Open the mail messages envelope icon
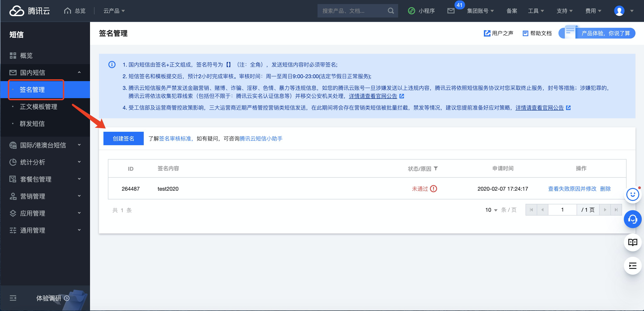The width and height of the screenshot is (644, 311). [451, 11]
